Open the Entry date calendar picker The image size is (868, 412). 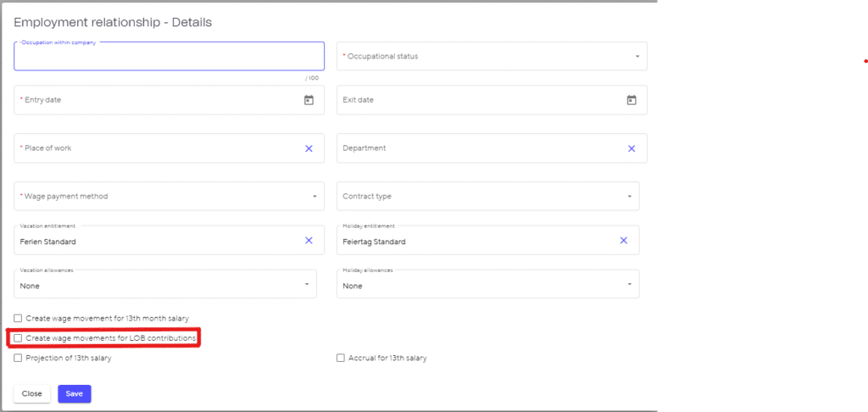click(309, 100)
